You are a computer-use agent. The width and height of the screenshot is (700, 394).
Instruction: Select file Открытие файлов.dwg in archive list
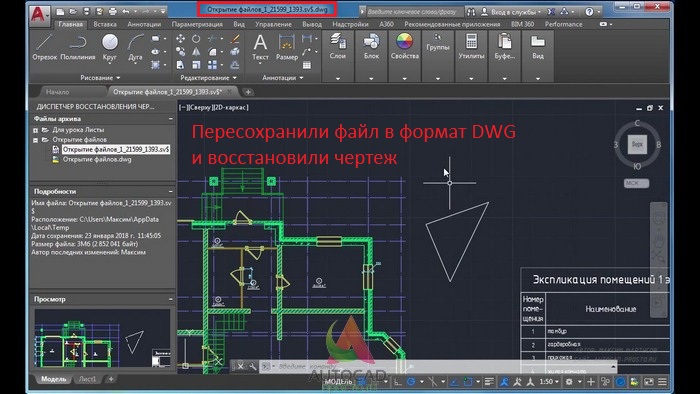coord(97,159)
